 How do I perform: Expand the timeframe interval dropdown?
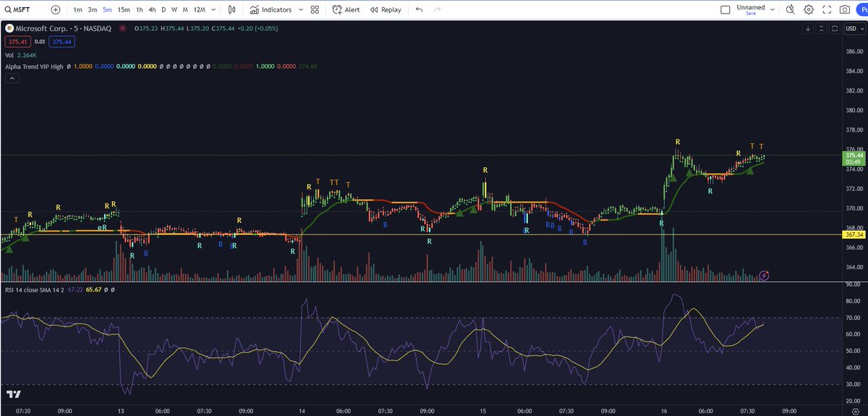(x=213, y=10)
